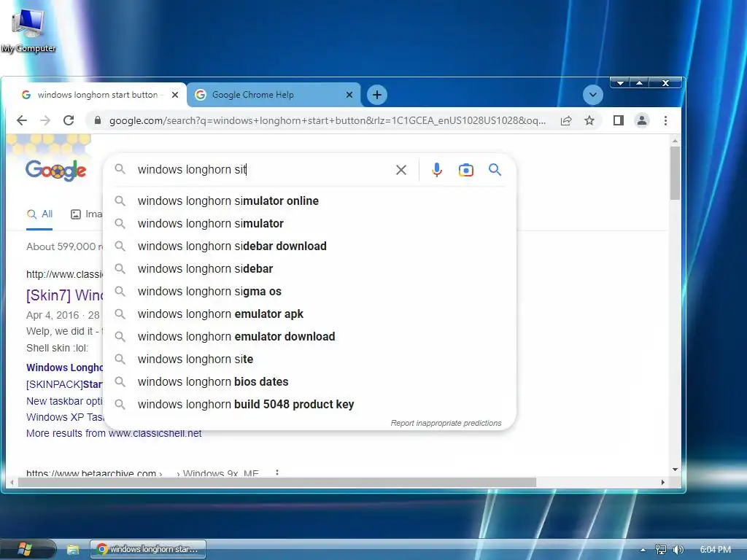
Task: Submit search with blue magnifier
Action: point(495,169)
